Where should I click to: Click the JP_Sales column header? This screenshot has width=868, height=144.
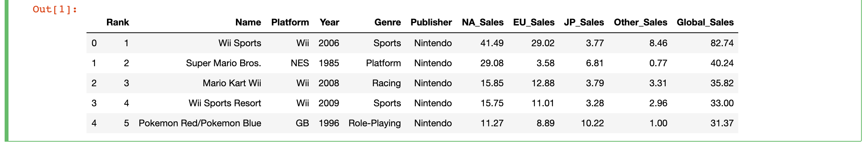tap(584, 22)
